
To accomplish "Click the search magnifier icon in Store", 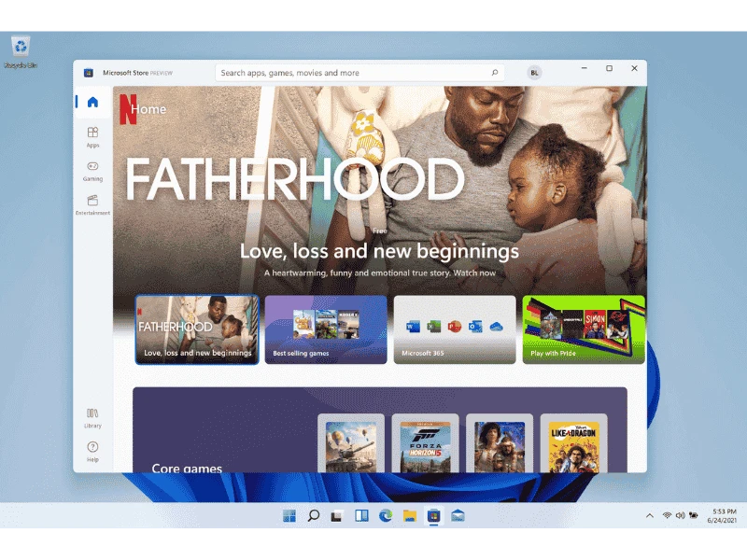I will click(x=495, y=73).
